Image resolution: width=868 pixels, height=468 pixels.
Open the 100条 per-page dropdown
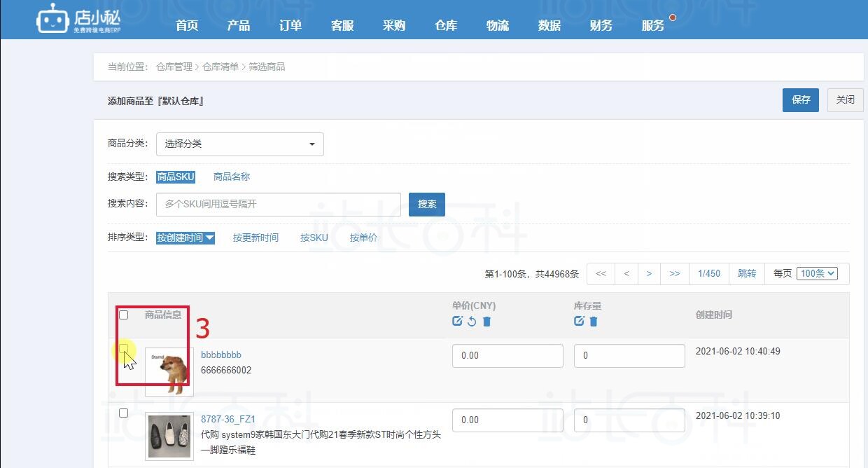point(816,273)
